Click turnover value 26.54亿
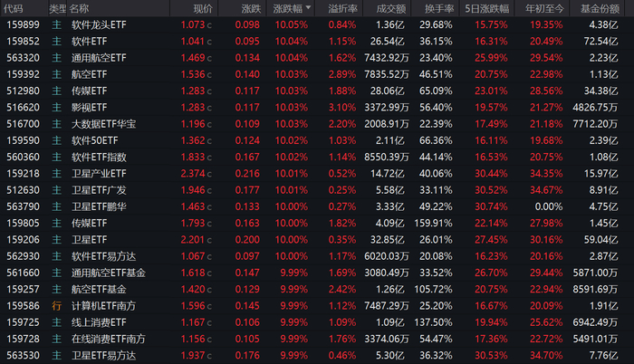The height and width of the screenshot is (364, 634). click(x=387, y=42)
